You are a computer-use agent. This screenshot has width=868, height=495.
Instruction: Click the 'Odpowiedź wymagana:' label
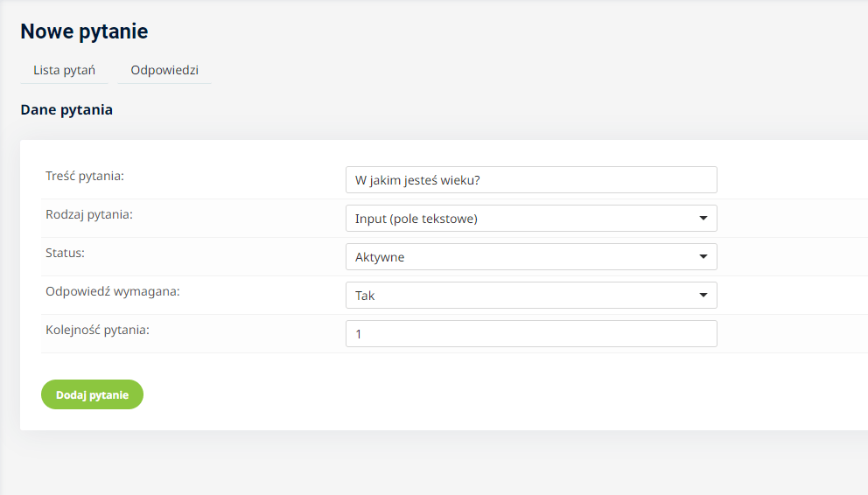(112, 291)
